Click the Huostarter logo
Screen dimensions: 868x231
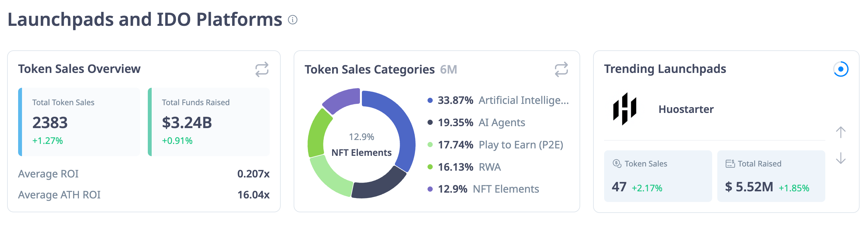point(624,109)
